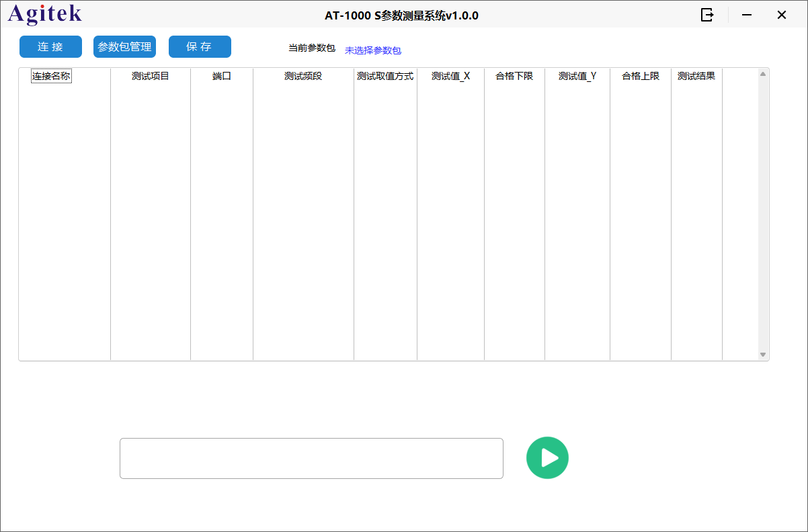This screenshot has width=808, height=532.
Task: Minimize the AT-1000 application window
Action: click(x=746, y=14)
